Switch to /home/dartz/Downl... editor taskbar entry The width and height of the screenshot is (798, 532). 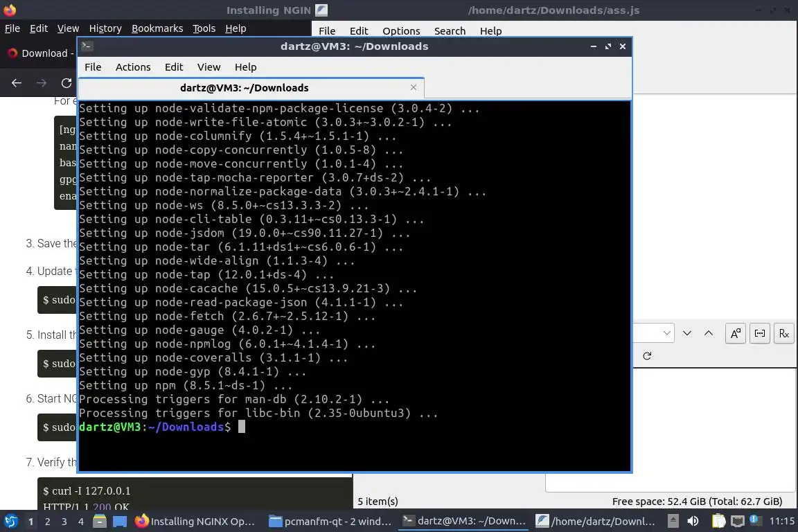click(x=596, y=522)
